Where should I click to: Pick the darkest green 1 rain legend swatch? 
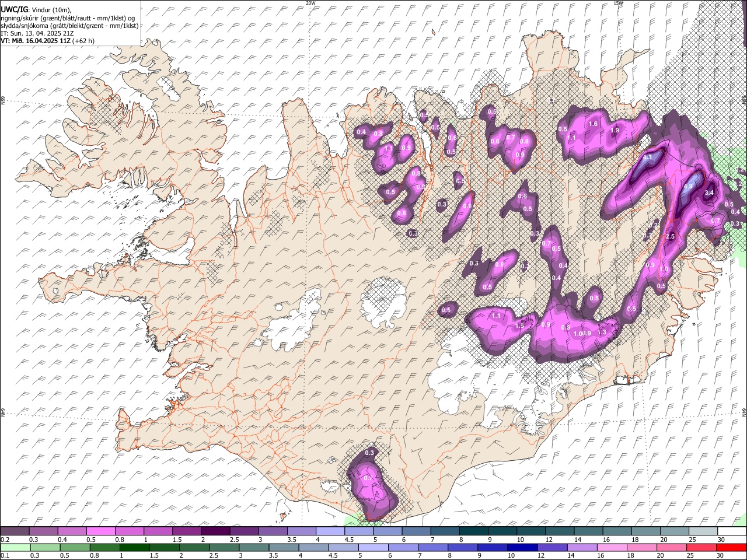[135, 547]
